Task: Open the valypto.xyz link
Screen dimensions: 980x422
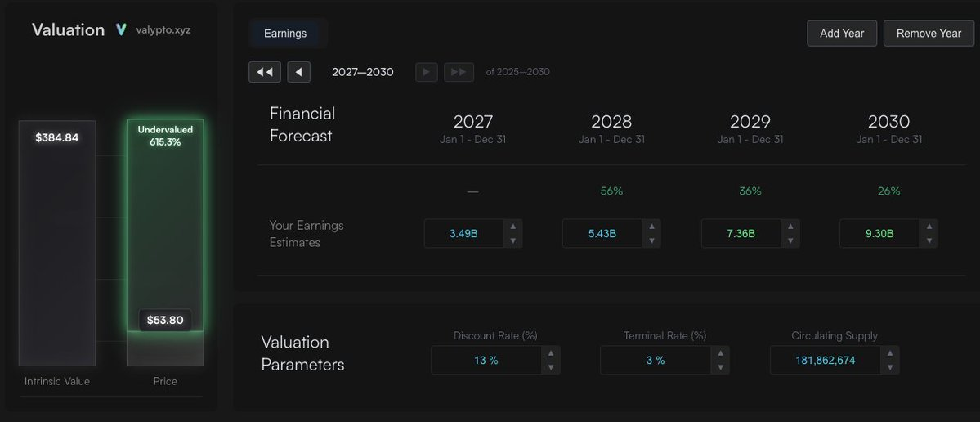Action: (163, 30)
